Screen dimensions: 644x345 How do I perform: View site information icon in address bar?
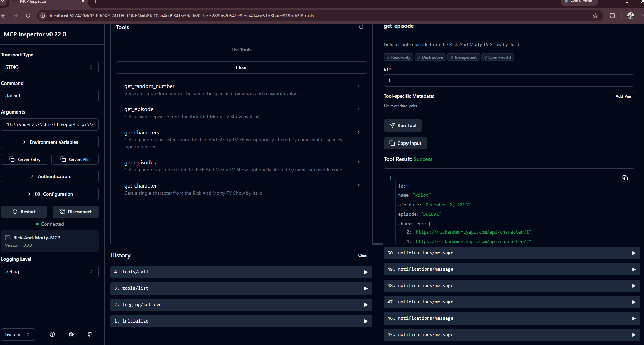tap(43, 16)
